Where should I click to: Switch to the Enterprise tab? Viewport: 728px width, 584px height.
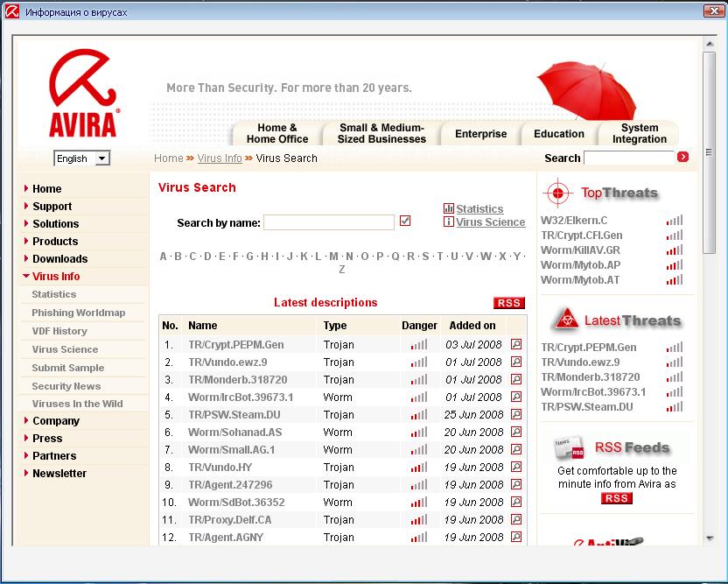480,134
